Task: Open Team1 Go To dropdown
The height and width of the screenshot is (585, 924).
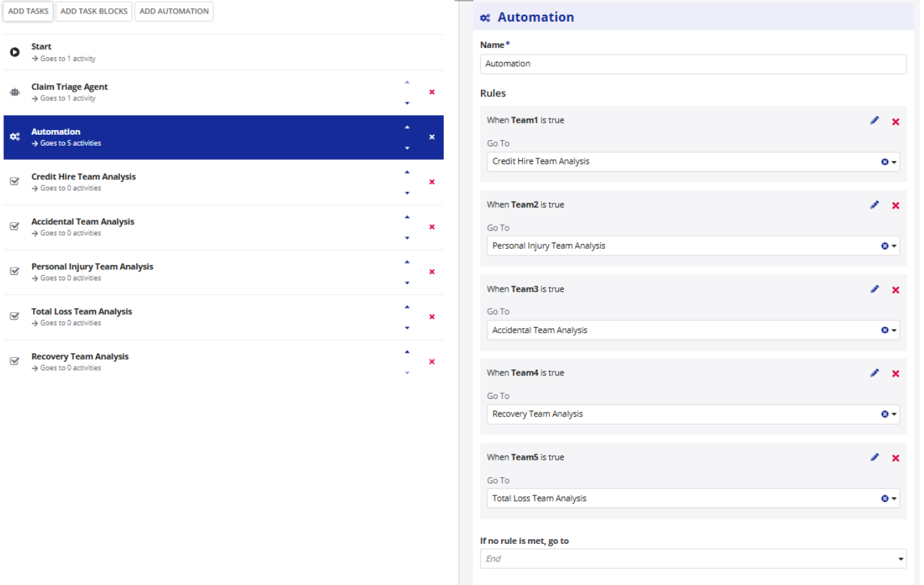Action: click(x=894, y=162)
